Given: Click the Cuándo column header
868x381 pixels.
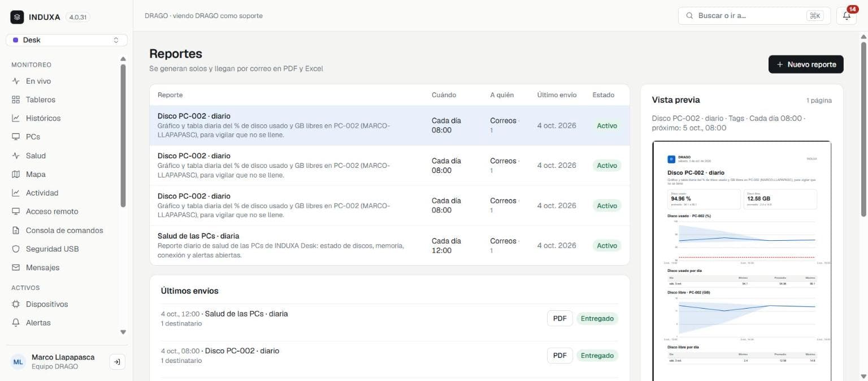Looking at the screenshot, I should 444,95.
